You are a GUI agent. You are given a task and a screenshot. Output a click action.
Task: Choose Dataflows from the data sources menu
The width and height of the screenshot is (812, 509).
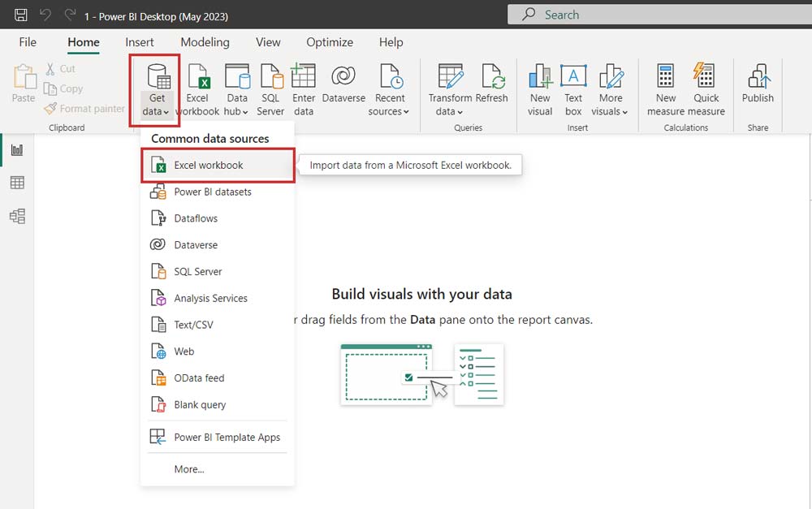pyautogui.click(x=218, y=218)
